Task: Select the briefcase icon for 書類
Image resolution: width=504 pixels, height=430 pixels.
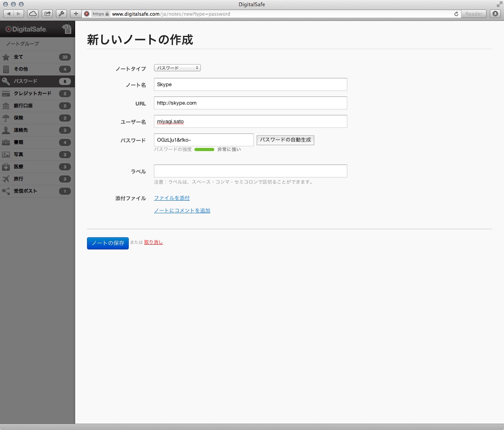Action: (x=6, y=142)
